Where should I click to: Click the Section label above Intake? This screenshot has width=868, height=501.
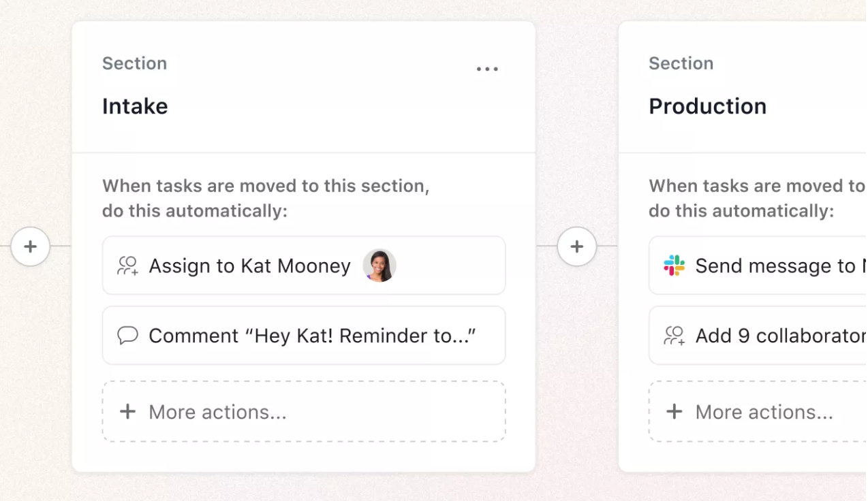pos(134,63)
